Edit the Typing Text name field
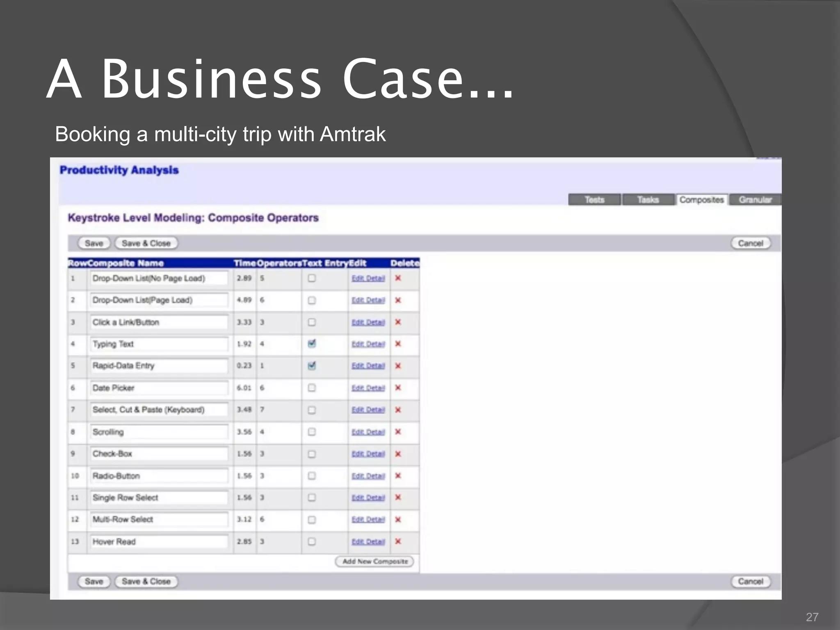This screenshot has height=630, width=840. [x=159, y=344]
